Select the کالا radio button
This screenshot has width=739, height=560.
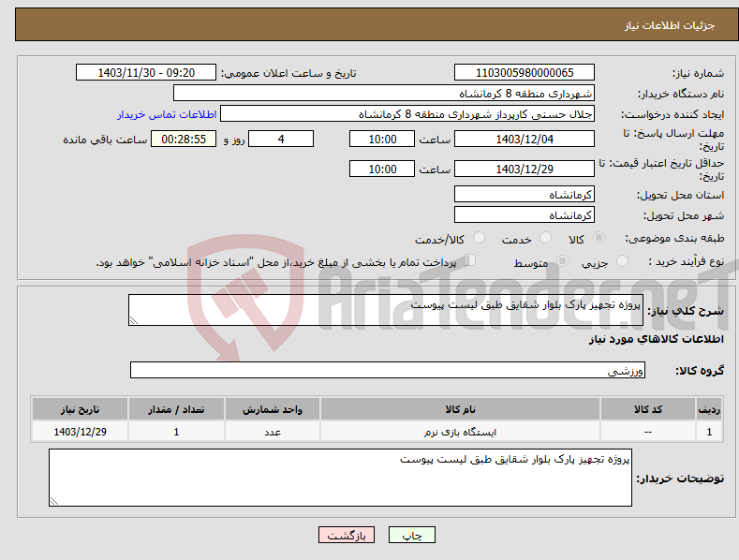(599, 238)
